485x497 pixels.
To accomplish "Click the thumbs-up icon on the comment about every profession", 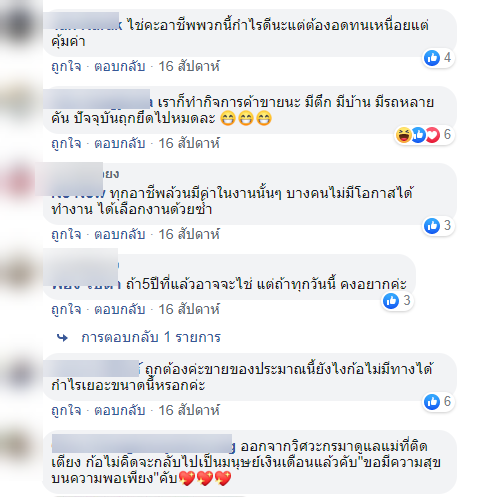I will 432,226.
